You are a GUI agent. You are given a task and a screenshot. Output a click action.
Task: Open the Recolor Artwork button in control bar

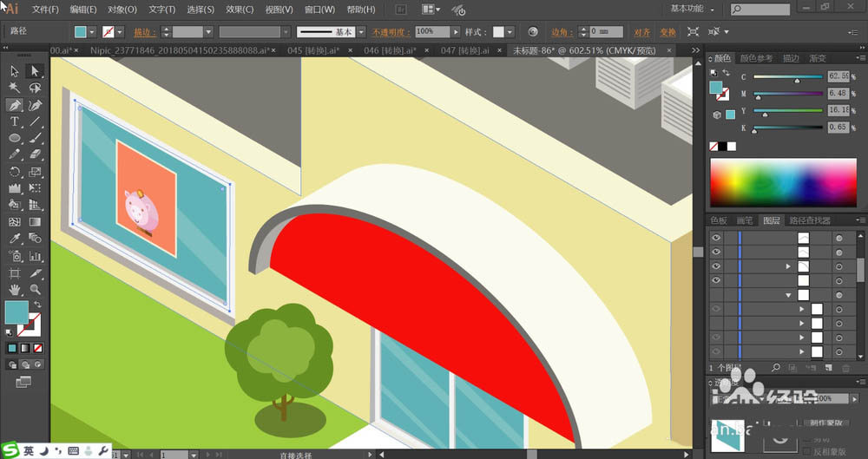(x=533, y=32)
